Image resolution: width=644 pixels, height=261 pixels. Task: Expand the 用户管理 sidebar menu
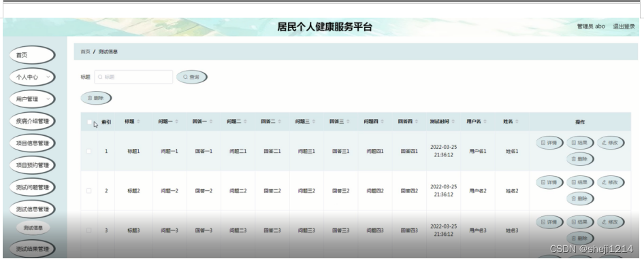point(32,99)
